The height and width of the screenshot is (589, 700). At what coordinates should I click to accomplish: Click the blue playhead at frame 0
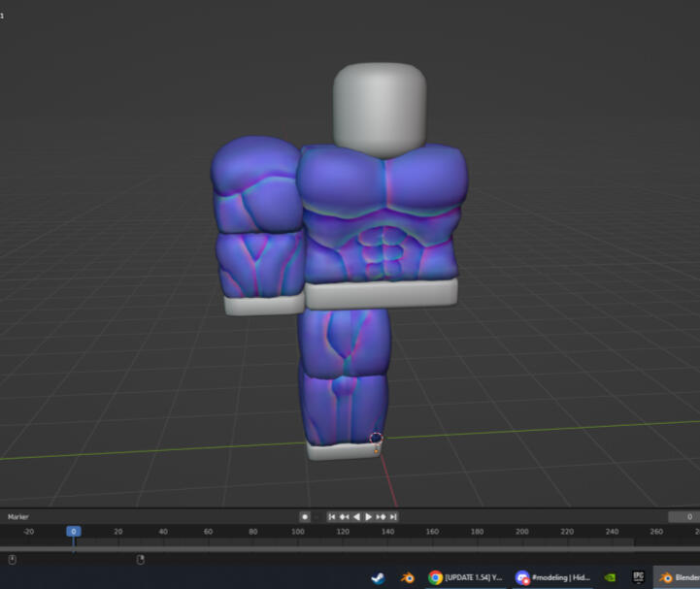point(73,532)
